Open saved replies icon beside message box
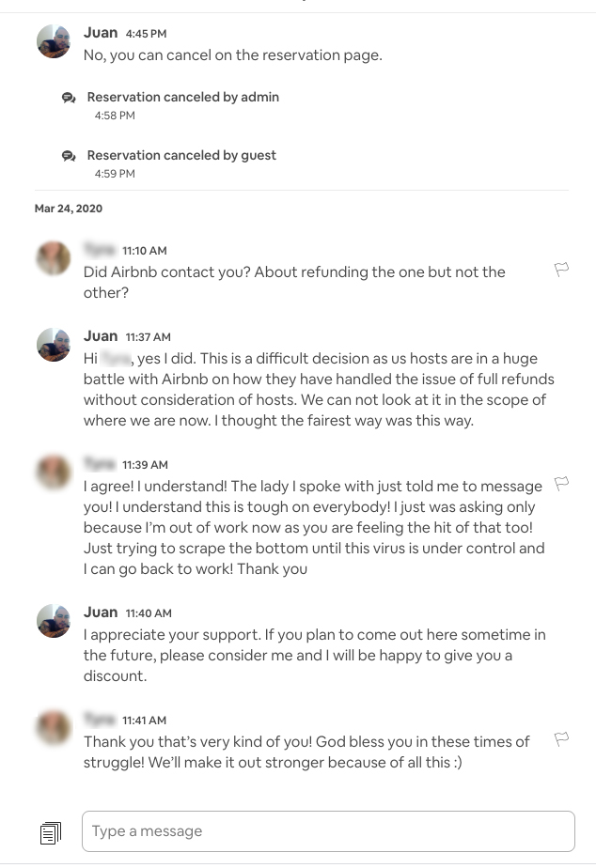 (51, 832)
